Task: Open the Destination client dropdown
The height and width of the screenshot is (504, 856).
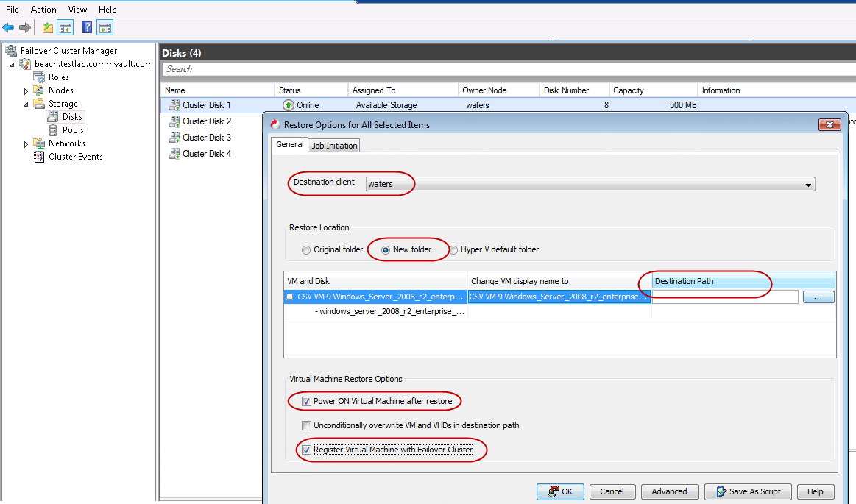Action: tap(808, 184)
